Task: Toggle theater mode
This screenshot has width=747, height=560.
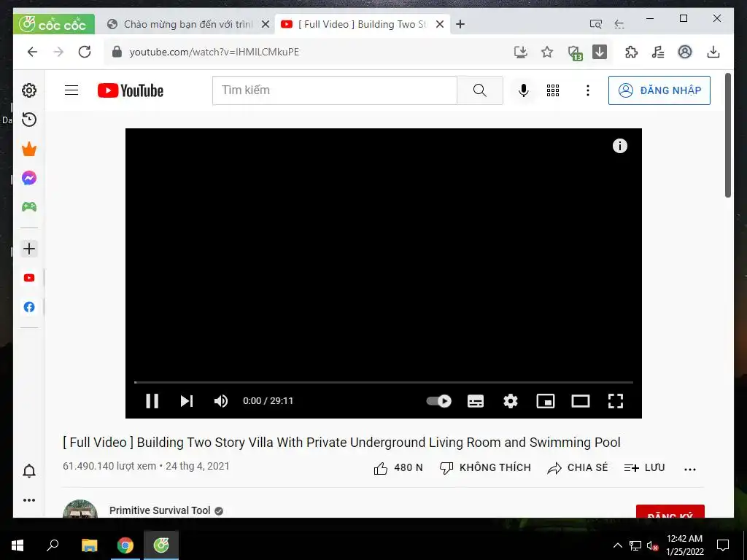Action: pyautogui.click(x=580, y=401)
